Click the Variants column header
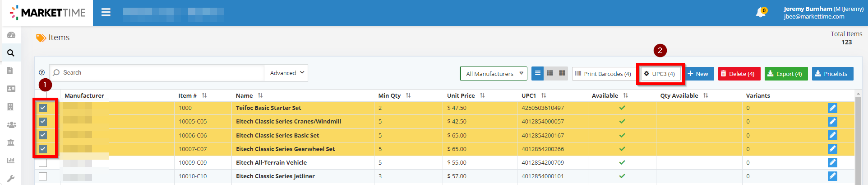This screenshot has width=868, height=185. coord(758,95)
